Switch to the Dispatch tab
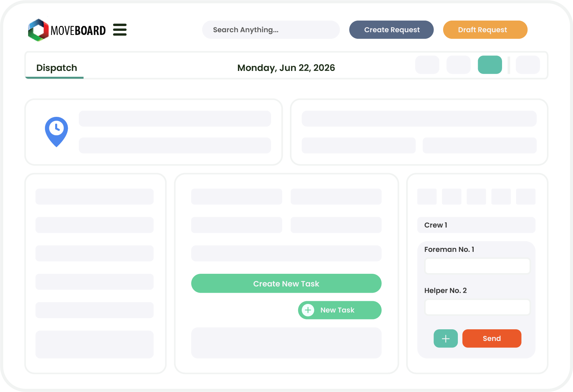 click(x=57, y=68)
